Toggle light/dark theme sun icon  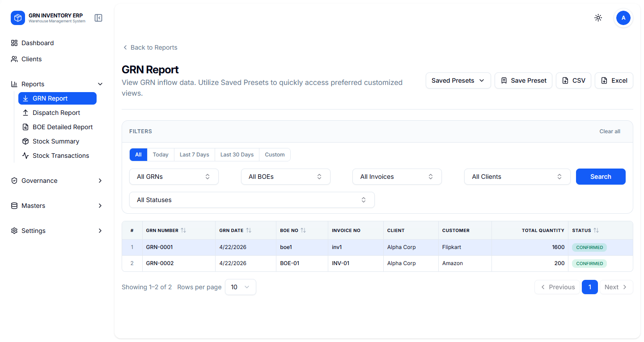pos(598,18)
